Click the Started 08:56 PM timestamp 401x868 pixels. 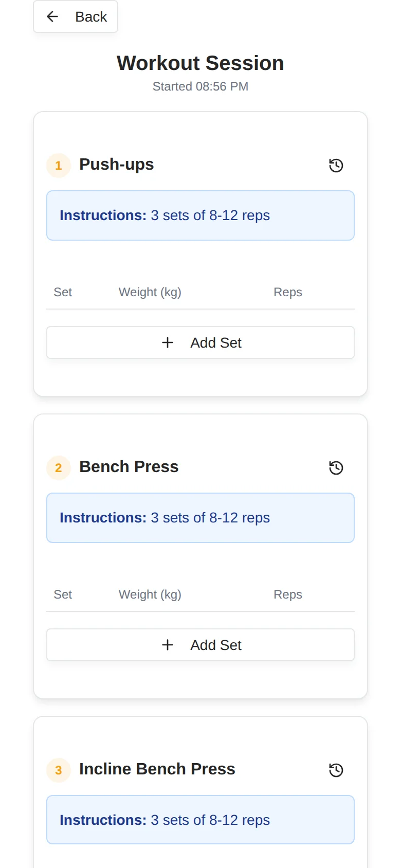point(200,86)
